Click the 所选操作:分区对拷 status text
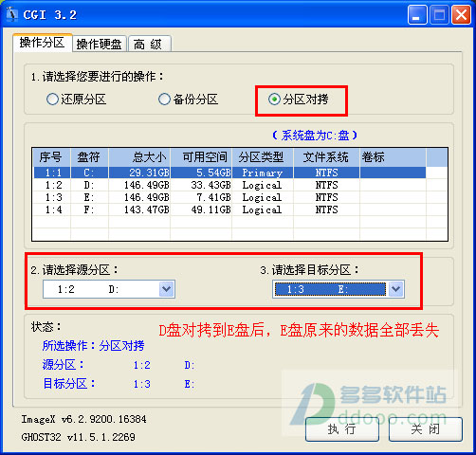 (x=93, y=346)
